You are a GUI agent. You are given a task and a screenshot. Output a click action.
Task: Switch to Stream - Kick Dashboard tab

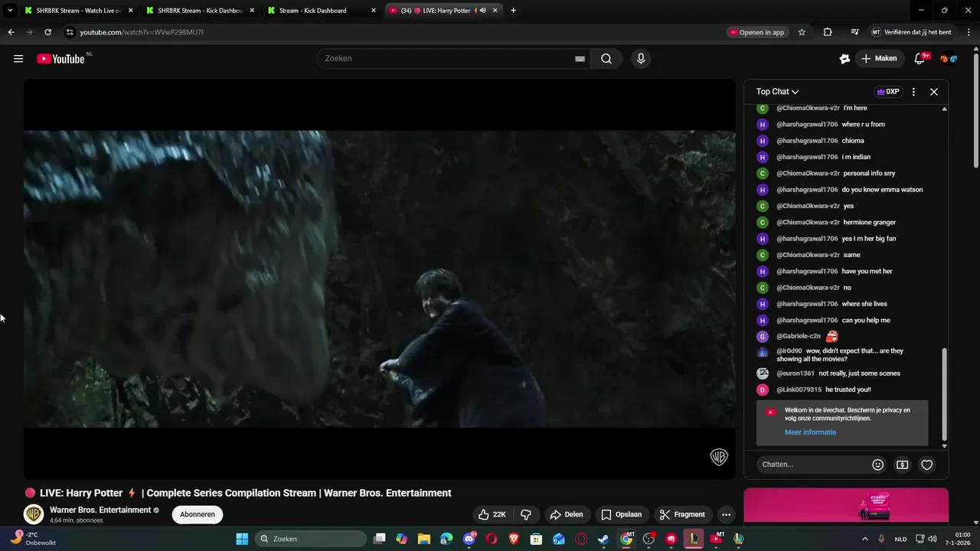coord(322,11)
